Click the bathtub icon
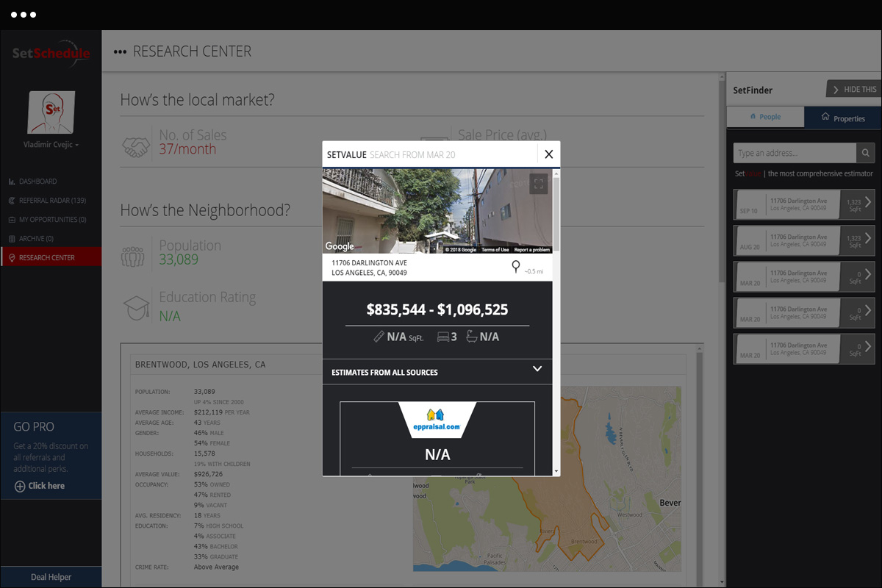 [471, 336]
